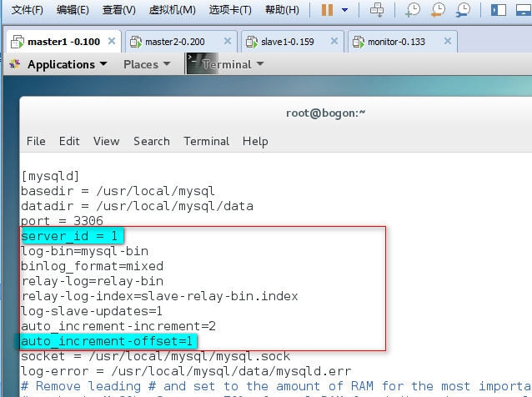Click the auto_increment-increment=2 line

pos(118,326)
